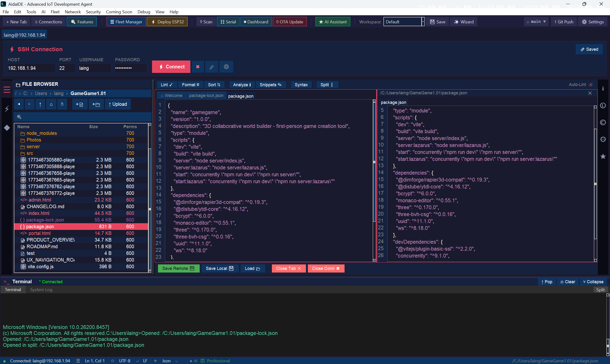Close the split view pane
Image resolution: width=610 pixels, height=364 pixels.
point(590,93)
